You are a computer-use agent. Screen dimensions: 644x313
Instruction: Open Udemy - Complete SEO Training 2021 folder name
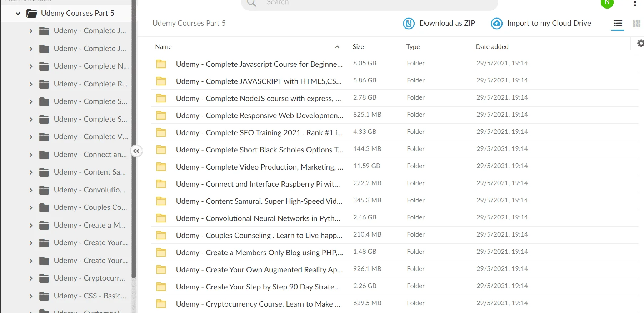(x=259, y=133)
